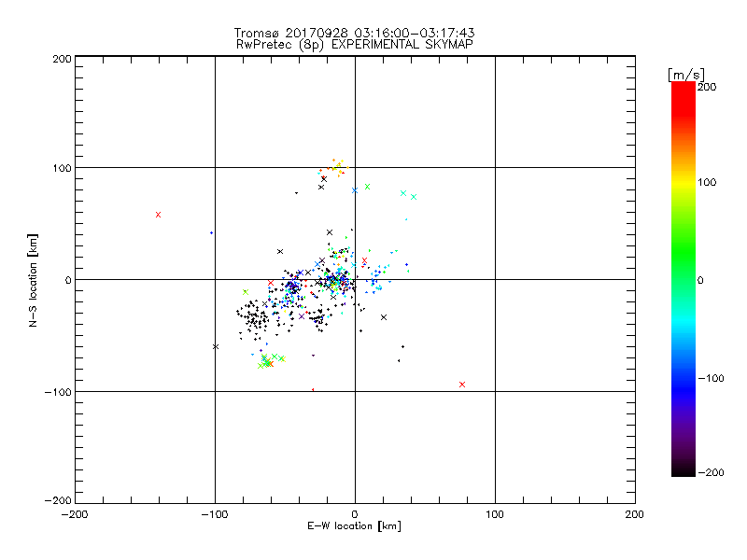Image resolution: width=747 pixels, height=560 pixels.
Task: Click the small red dot just above N-S -100 line
Action: click(313, 389)
